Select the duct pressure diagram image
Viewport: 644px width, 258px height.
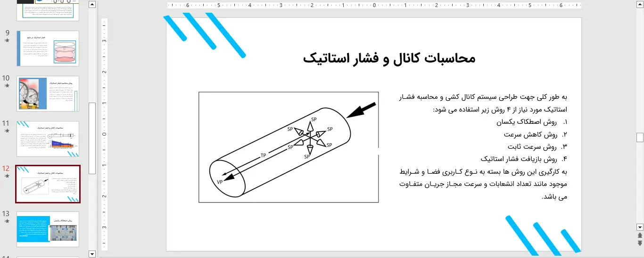coord(289,147)
